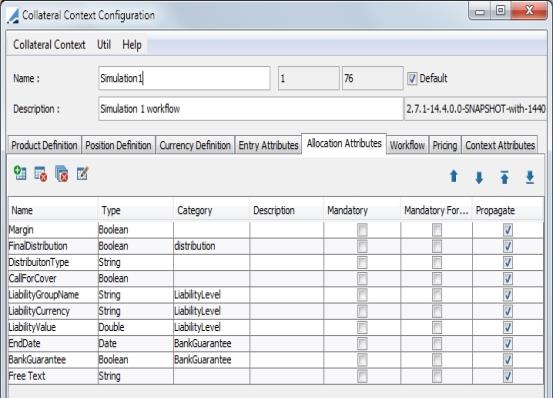The height and width of the screenshot is (398, 553).
Task: Click the delete all attributes icon
Action: 62,174
